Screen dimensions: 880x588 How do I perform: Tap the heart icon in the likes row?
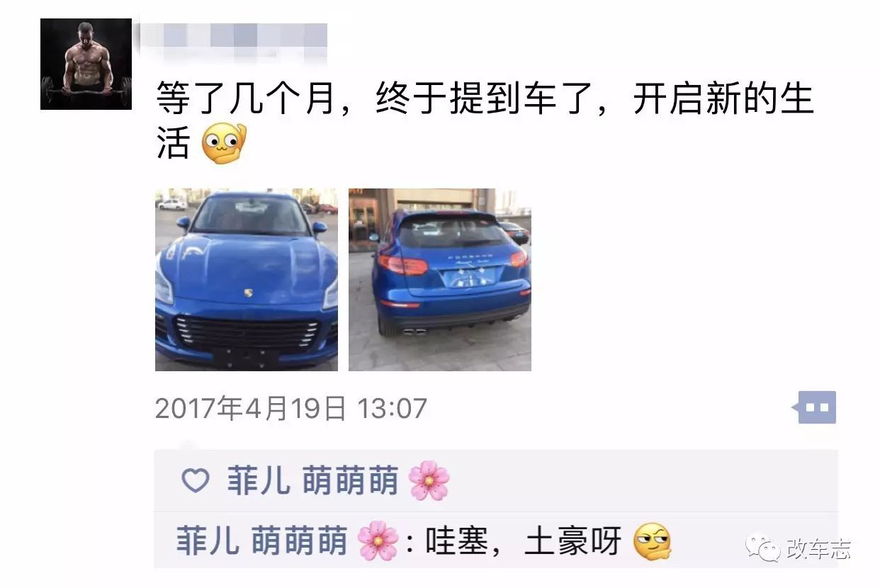195,481
